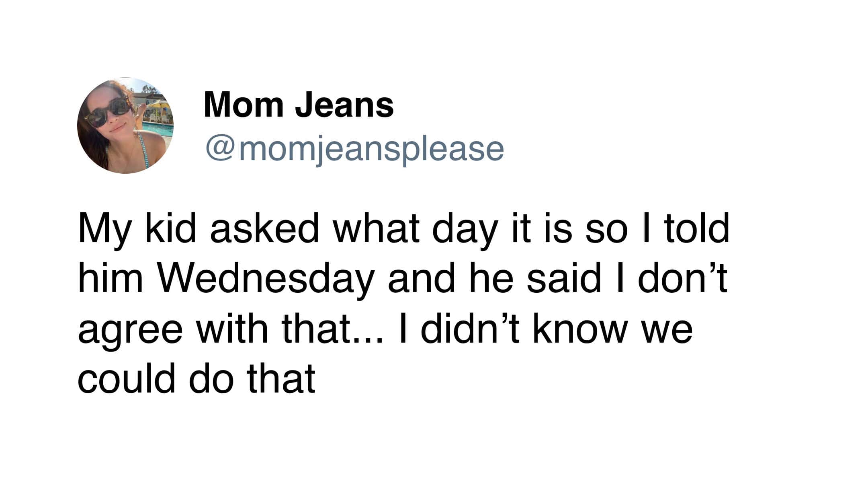Click the Mom Jeans profile picture

click(x=125, y=125)
